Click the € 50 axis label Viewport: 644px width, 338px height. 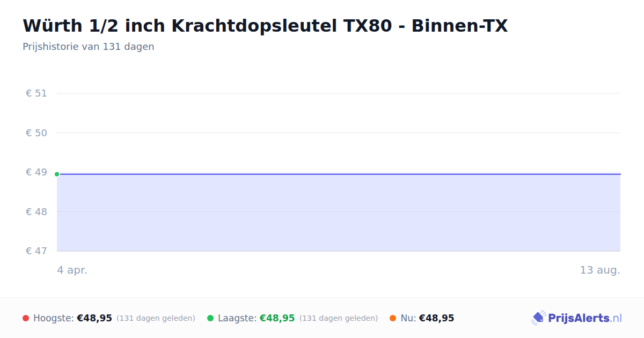click(x=36, y=133)
